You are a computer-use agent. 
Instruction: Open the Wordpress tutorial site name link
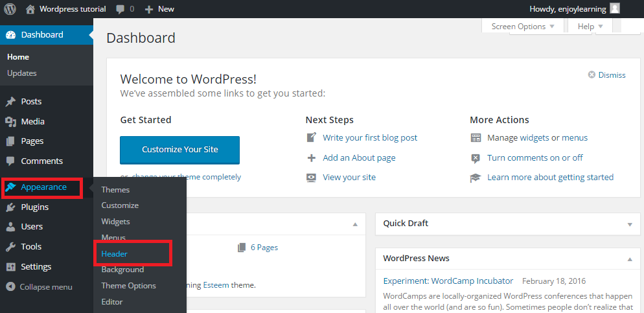[73, 9]
